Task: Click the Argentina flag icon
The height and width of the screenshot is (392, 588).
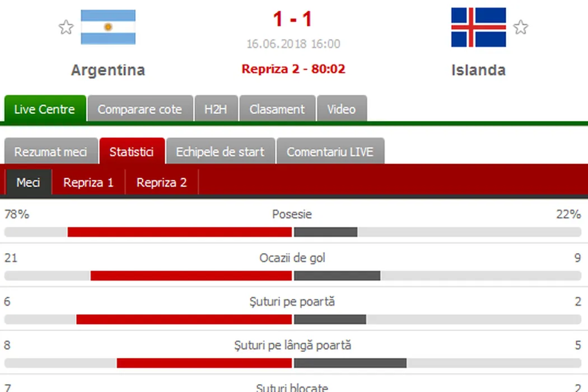Action: click(x=108, y=27)
